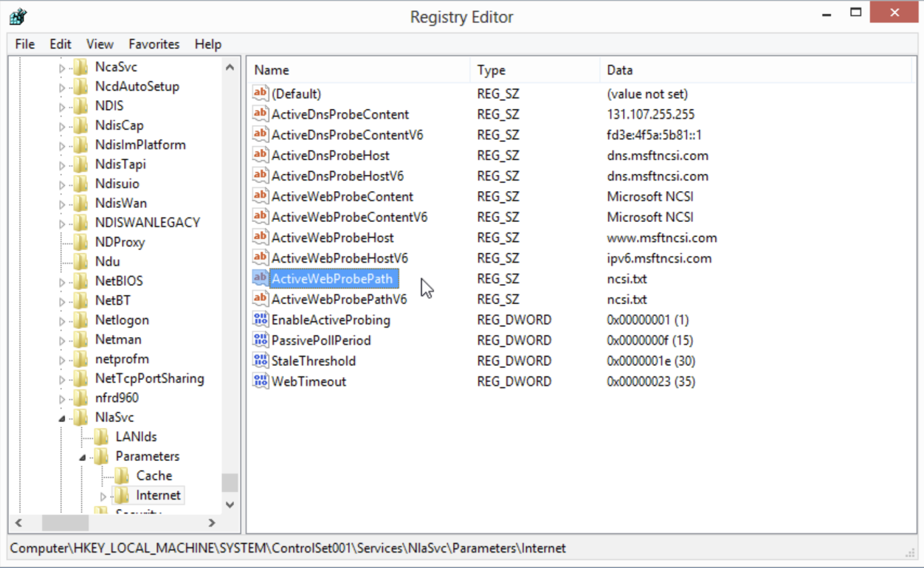Click the string icon beside ActiveDnsProbeContent
The image size is (924, 568).
pyautogui.click(x=260, y=114)
